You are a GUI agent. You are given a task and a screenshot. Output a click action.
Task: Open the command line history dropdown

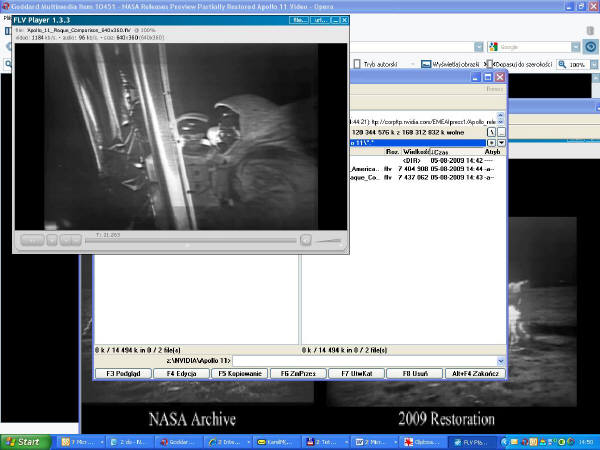click(501, 361)
